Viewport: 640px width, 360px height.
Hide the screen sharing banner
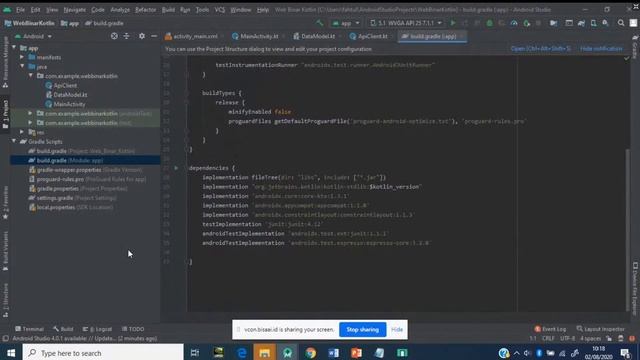click(x=397, y=329)
